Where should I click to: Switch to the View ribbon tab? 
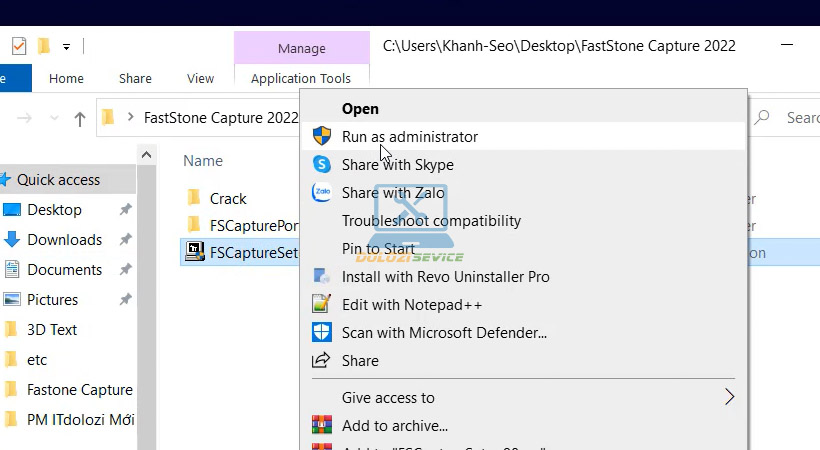point(200,78)
